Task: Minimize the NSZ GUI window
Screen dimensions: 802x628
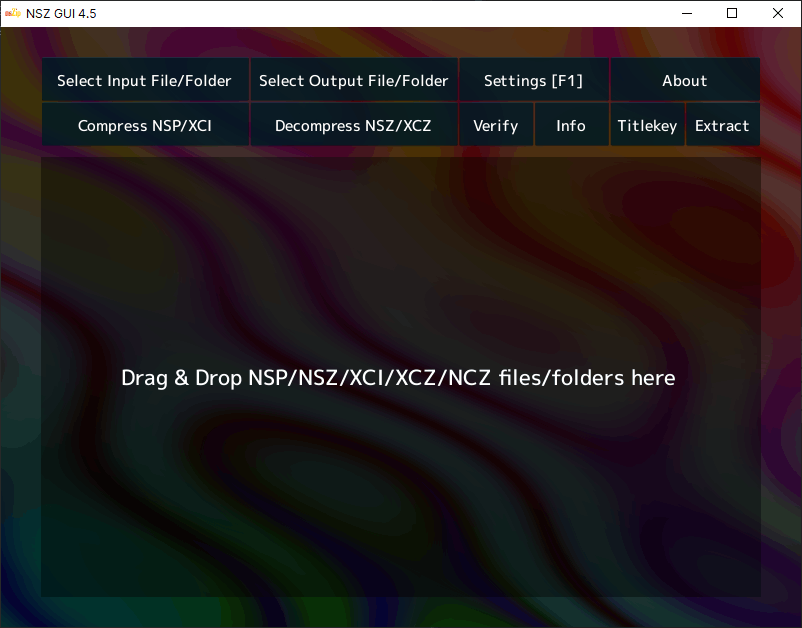Action: tap(687, 13)
